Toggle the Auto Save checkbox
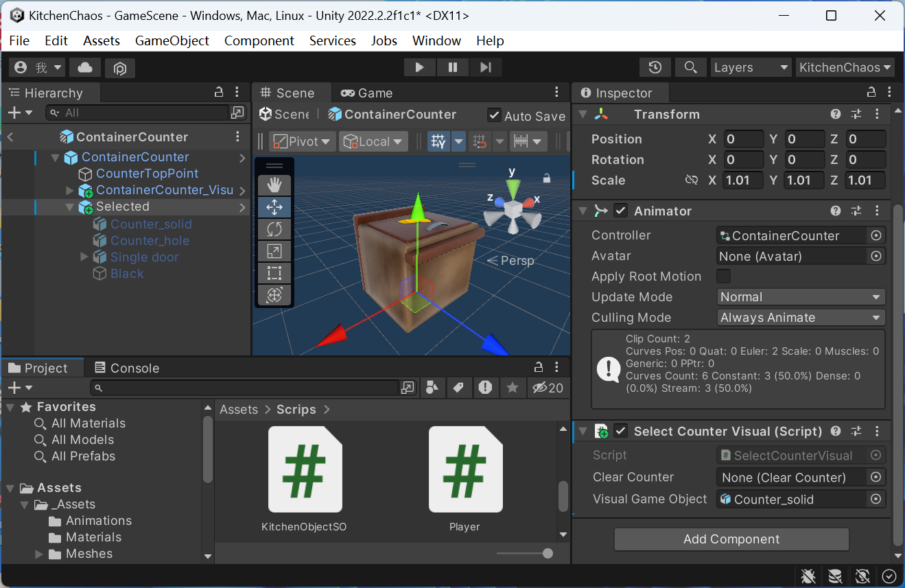The width and height of the screenshot is (905, 588). (494, 115)
